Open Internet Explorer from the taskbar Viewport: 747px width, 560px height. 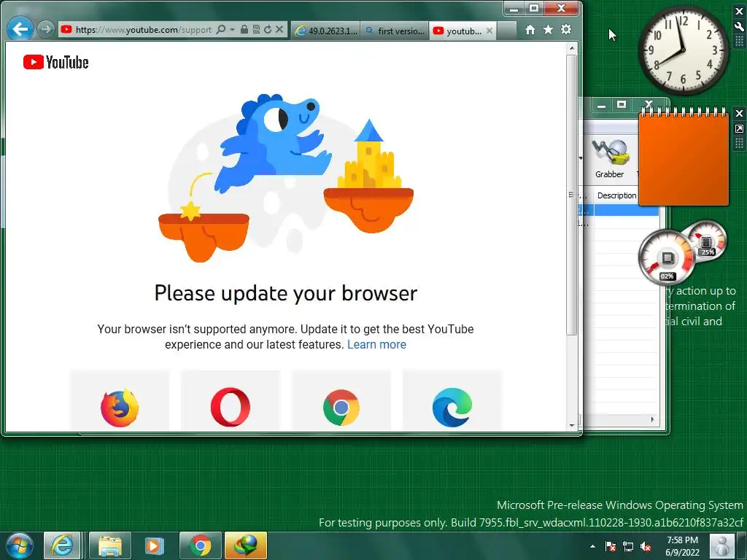(x=63, y=545)
